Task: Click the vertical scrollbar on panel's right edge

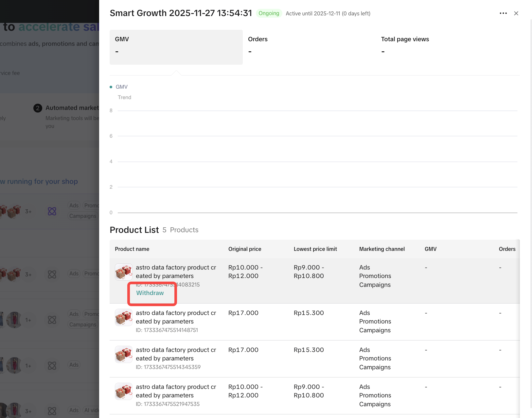Action: 531,213
